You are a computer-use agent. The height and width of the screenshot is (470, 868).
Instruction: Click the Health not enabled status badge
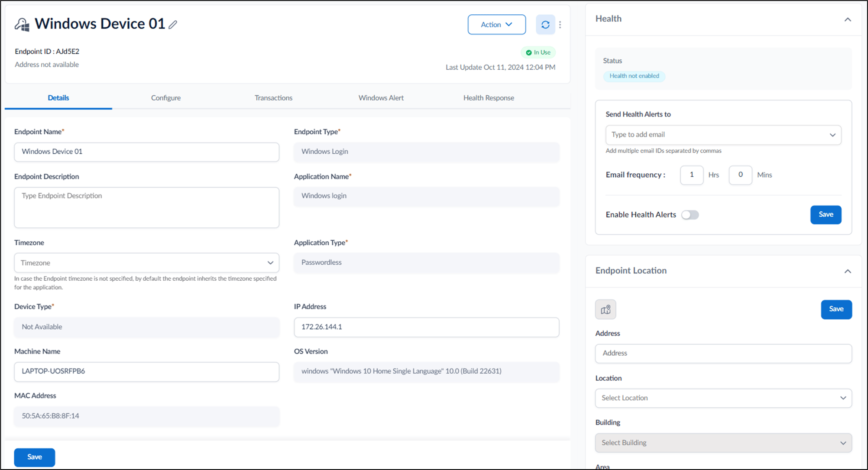coord(634,76)
